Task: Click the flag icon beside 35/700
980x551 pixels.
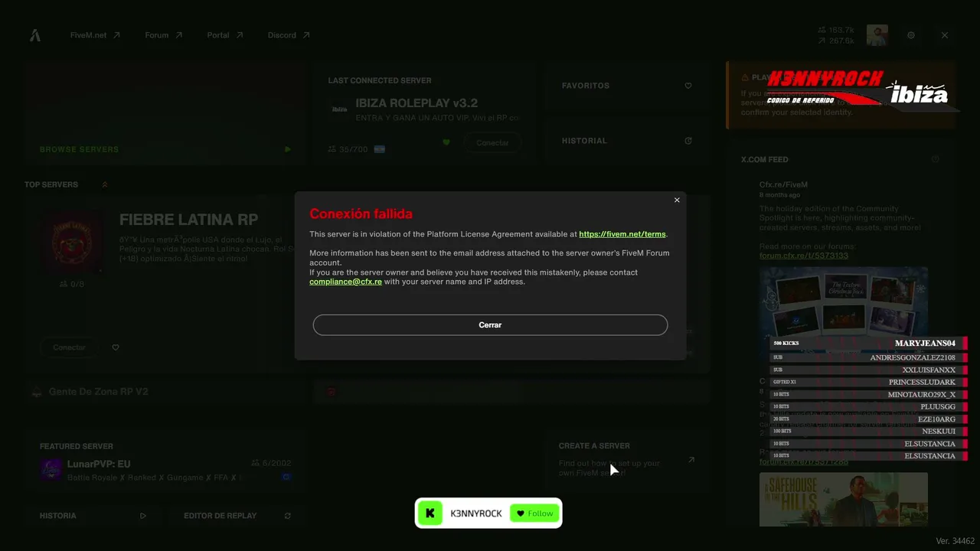Action: pyautogui.click(x=380, y=149)
